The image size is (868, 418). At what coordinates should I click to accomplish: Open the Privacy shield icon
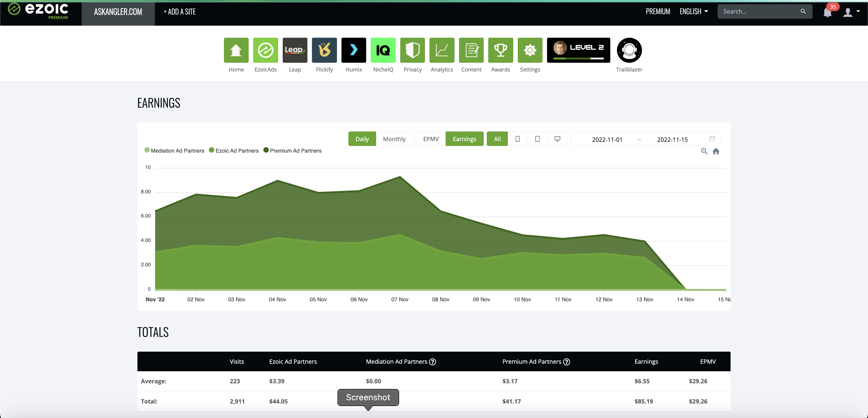click(412, 50)
